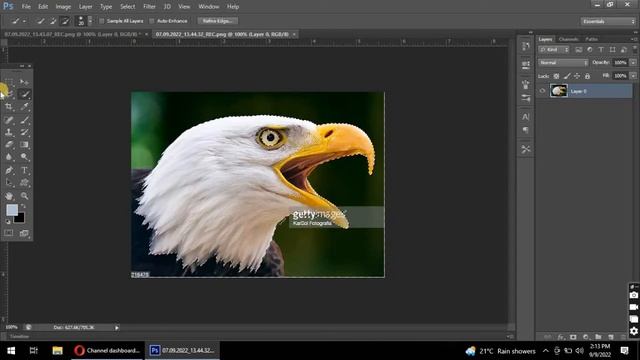Viewport: 640px width, 360px height.
Task: Click Add to Selection brush in options bar
Action: tap(53, 21)
